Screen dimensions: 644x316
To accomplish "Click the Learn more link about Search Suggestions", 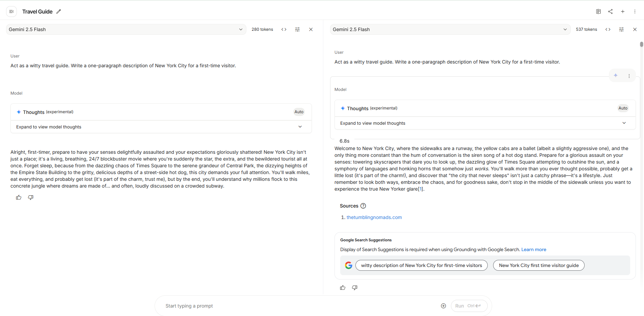I will 533,249.
